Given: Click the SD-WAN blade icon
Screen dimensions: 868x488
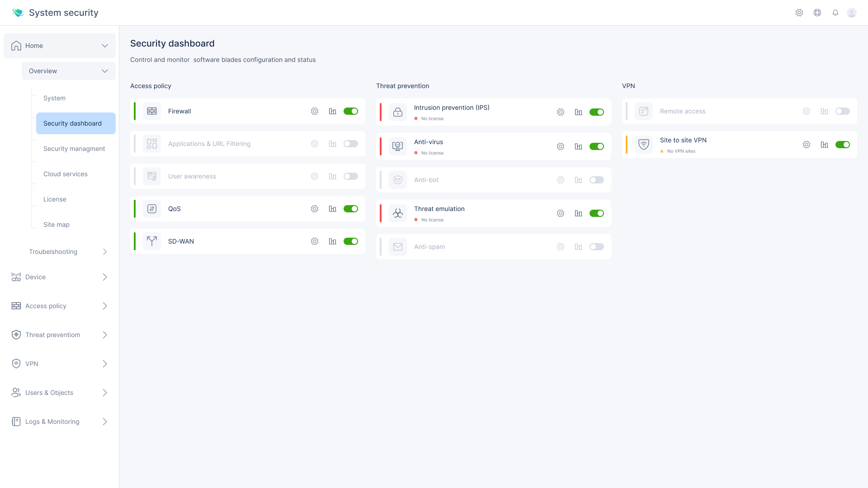Looking at the screenshot, I should click(x=152, y=241).
